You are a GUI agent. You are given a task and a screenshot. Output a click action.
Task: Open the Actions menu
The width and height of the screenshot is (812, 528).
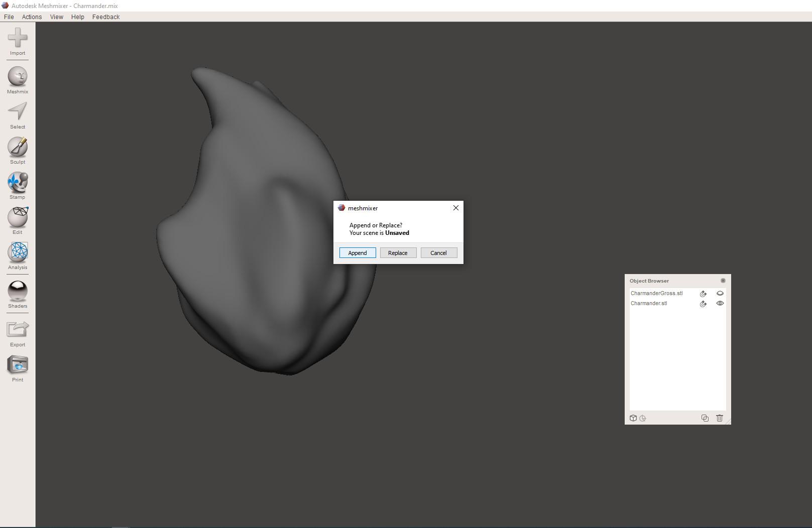[x=32, y=17]
